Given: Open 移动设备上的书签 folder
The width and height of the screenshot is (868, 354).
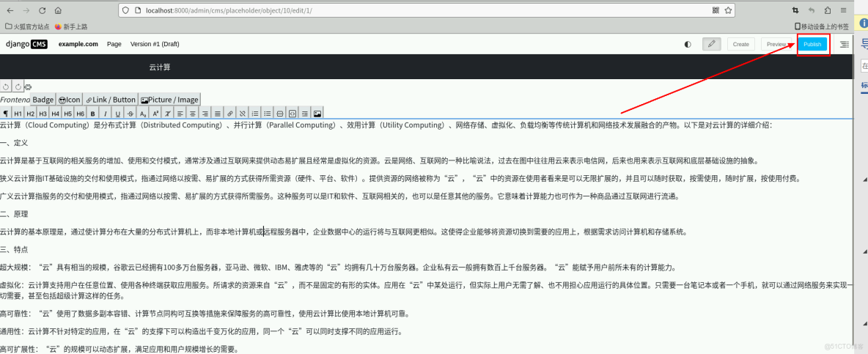Looking at the screenshot, I should click(822, 26).
